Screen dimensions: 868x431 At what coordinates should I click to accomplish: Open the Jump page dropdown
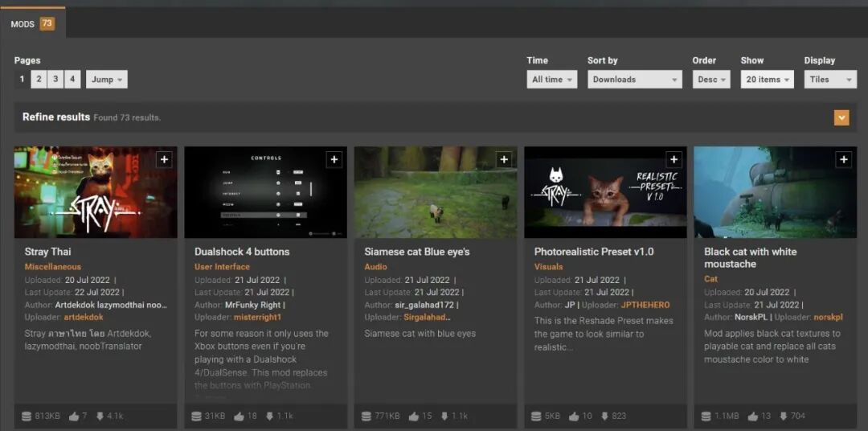107,80
